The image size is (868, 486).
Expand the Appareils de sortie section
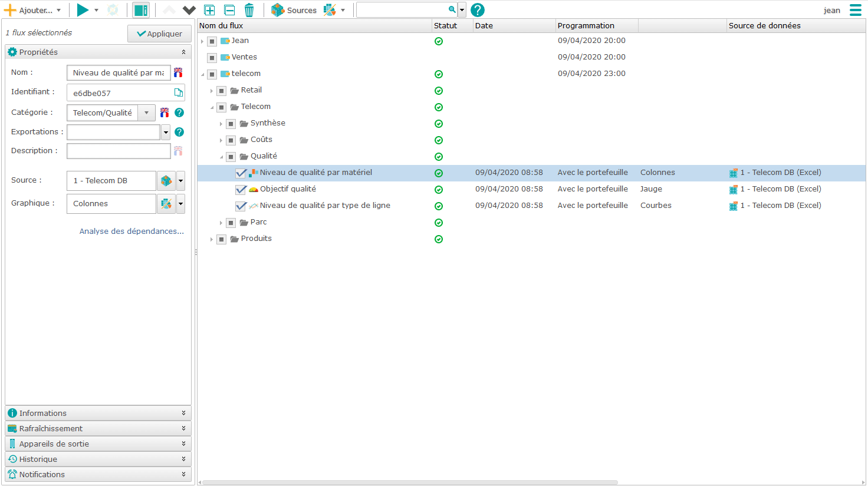[x=98, y=444]
